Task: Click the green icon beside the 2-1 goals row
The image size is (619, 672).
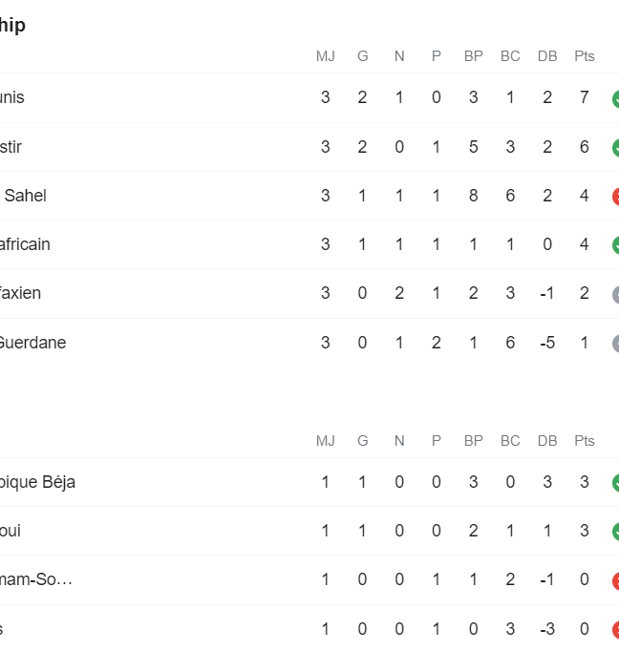Action: coord(615,532)
